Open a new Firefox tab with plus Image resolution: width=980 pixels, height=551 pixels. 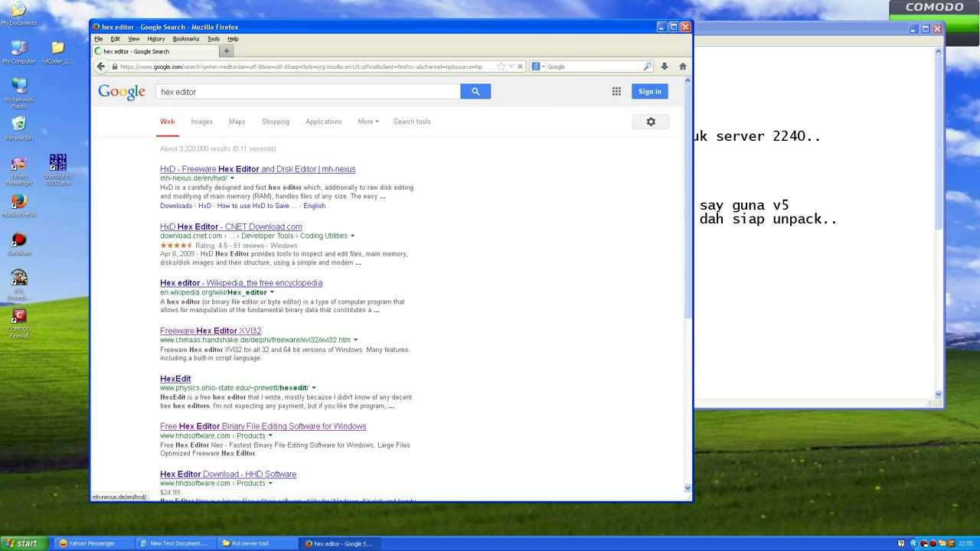tap(226, 51)
